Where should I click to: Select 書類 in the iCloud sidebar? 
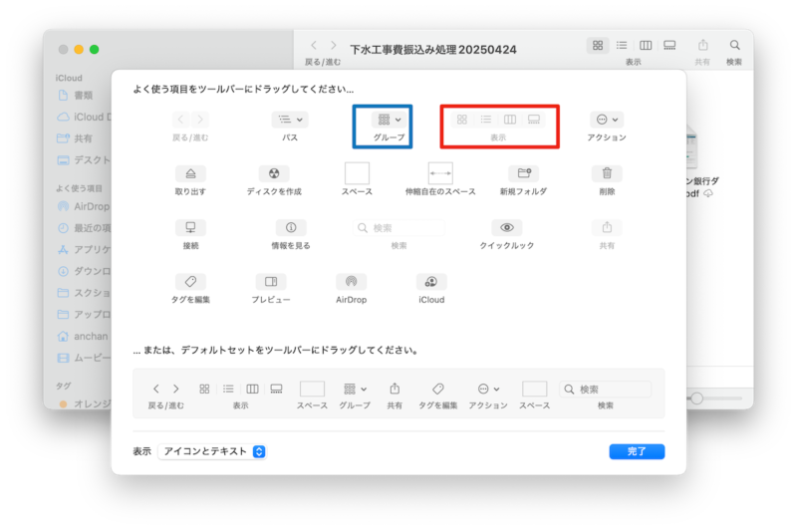pyautogui.click(x=83, y=95)
